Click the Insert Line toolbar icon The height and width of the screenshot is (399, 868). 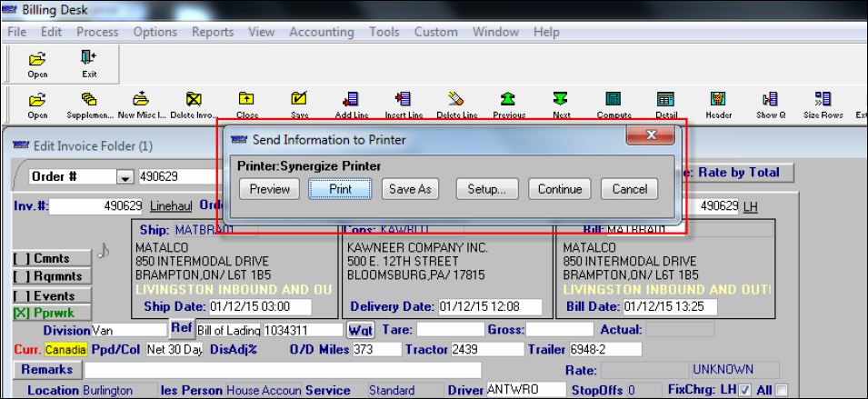404,104
